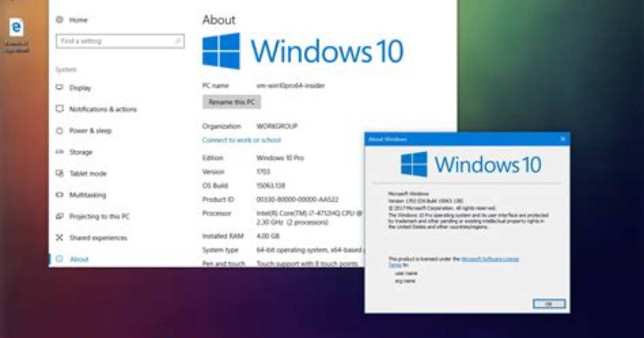The image size is (644, 338).
Task: Select the Shared experiences icon
Action: click(x=60, y=237)
